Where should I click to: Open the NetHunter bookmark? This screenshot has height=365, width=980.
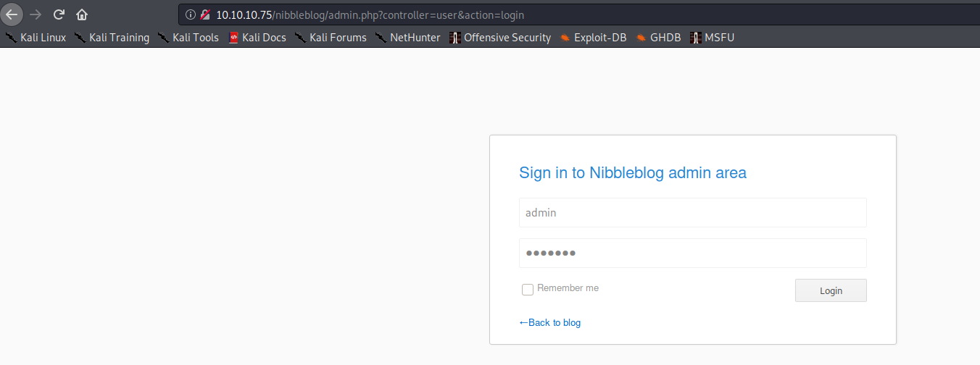(407, 38)
